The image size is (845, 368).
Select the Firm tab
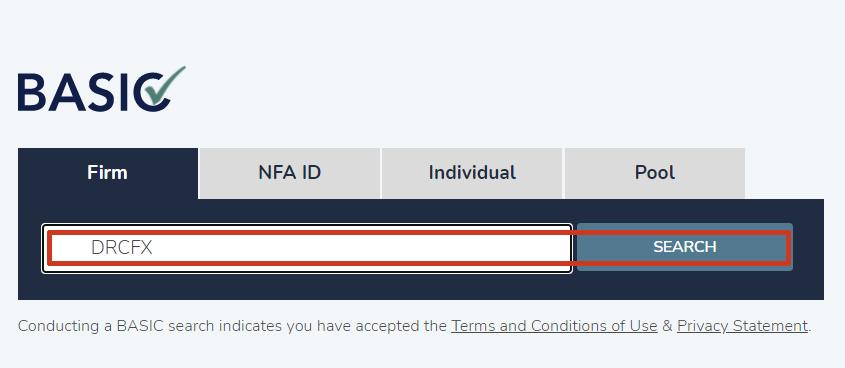coord(108,173)
